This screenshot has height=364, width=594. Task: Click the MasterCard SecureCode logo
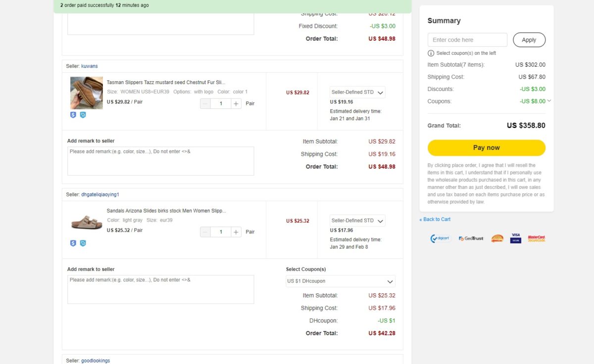click(536, 238)
